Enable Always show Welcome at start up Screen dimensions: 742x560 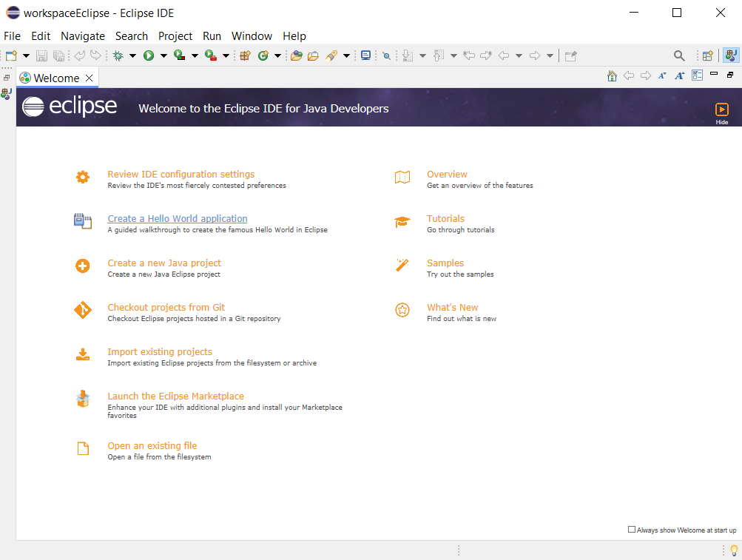pyautogui.click(x=632, y=530)
